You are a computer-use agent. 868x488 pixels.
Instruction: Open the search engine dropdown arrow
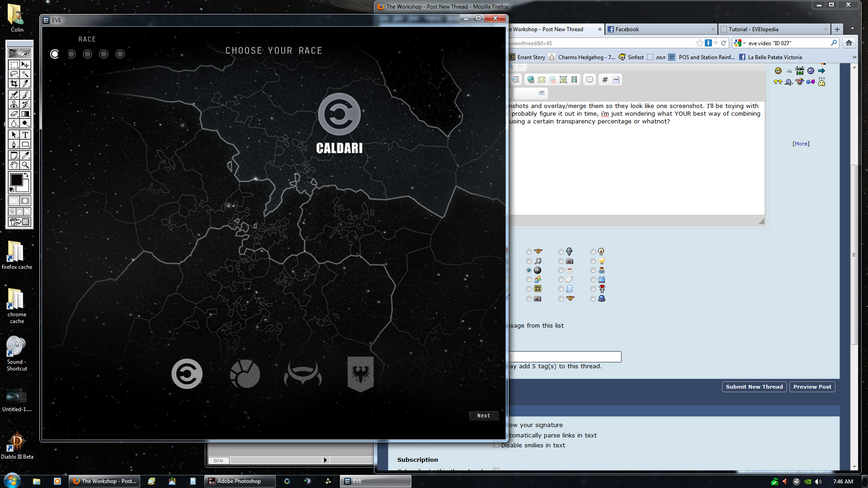744,43
